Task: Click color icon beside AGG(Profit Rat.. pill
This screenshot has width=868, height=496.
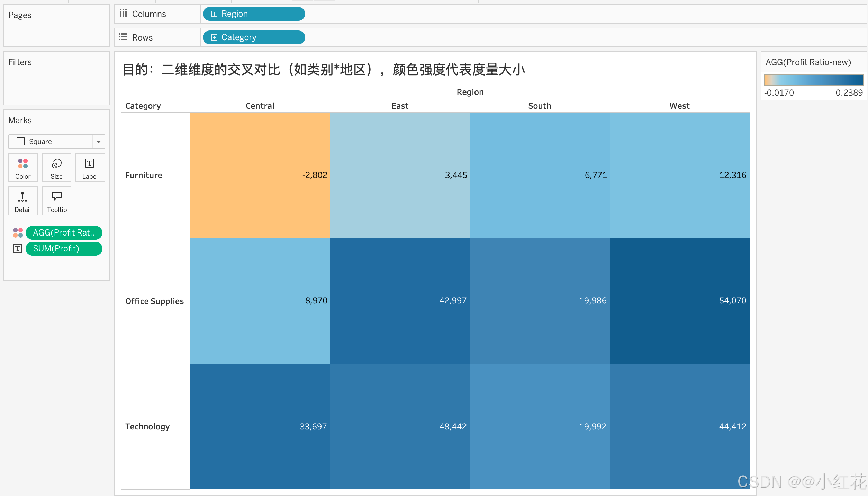Action: [x=18, y=233]
